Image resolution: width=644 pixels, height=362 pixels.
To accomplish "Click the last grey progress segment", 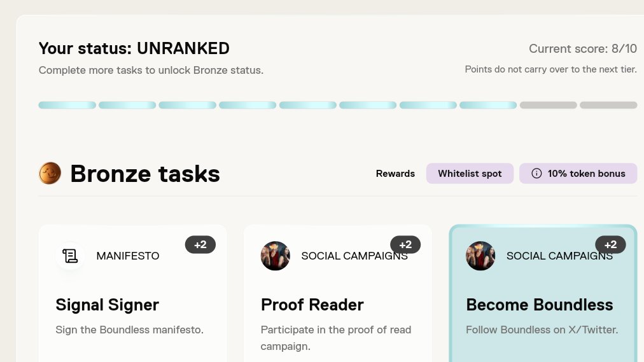I will click(x=608, y=105).
